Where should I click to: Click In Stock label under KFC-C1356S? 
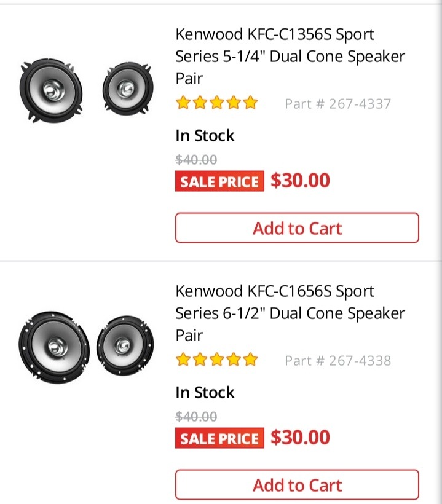pyautogui.click(x=205, y=135)
